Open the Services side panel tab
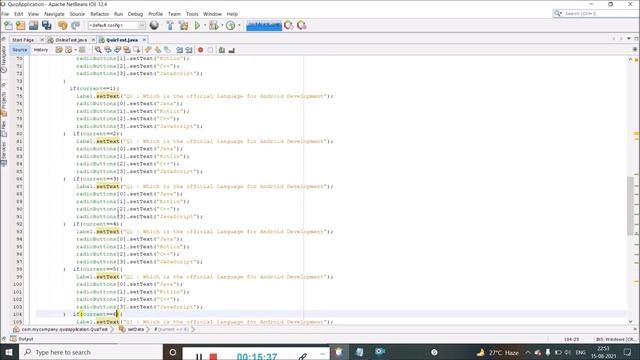Image resolution: width=640 pixels, height=360 pixels. [4, 153]
